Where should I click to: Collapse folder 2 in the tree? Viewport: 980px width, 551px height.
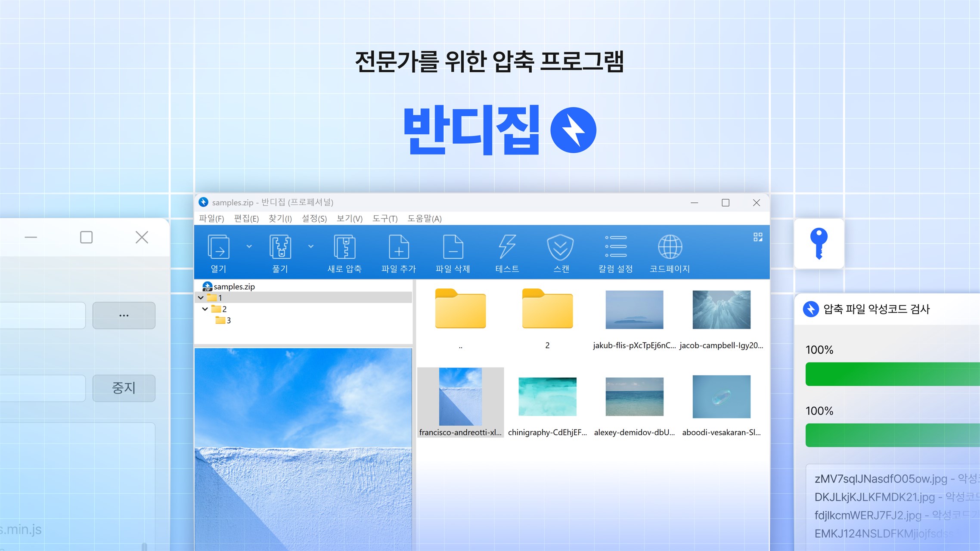click(x=205, y=309)
